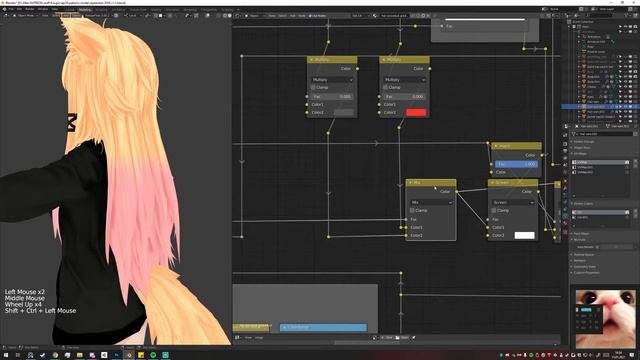Click the Scene Collection row in the outliner

582,22
